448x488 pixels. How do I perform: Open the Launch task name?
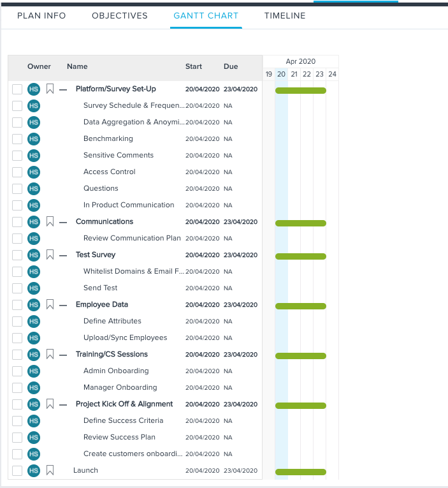85,470
